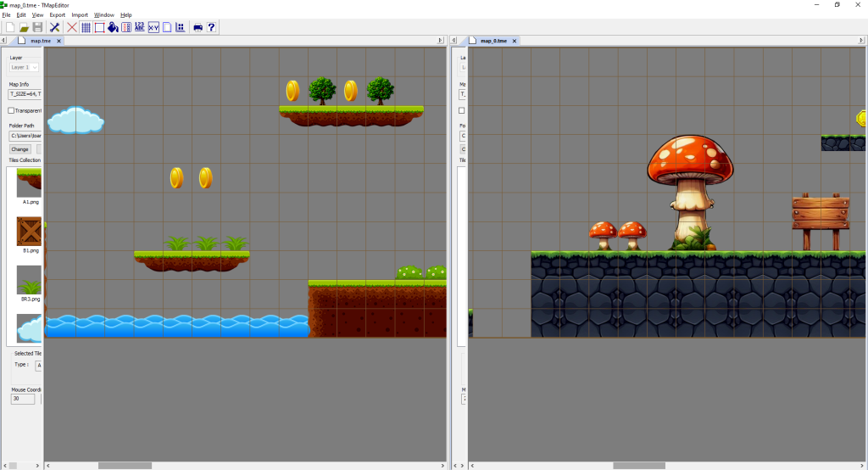Click the Folder Path input field
The height and width of the screenshot is (470, 868).
(x=25, y=136)
